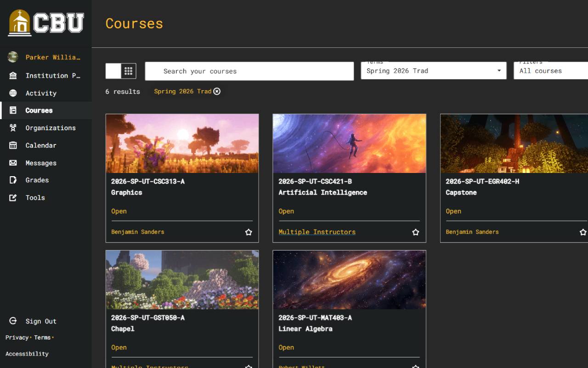The height and width of the screenshot is (368, 588).
Task: Open course 2026-SP-UT-MAT403-A Linear Algebra
Action: 315,323
